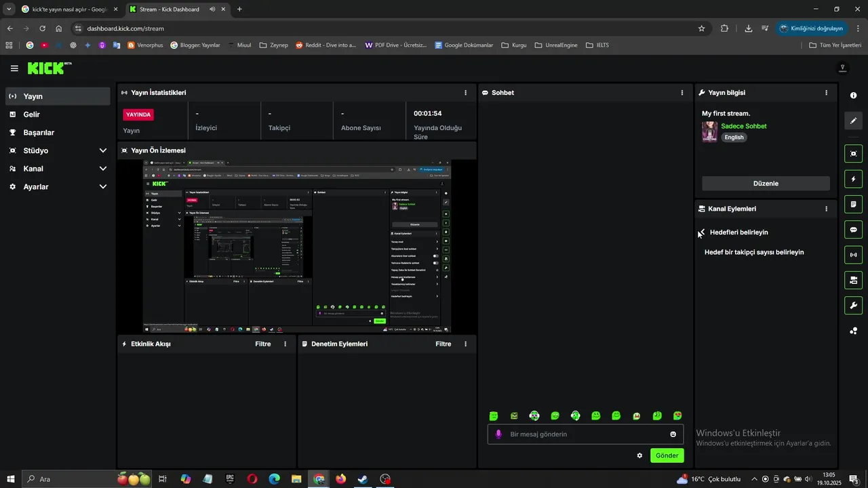Click the info icon in the right rail
This screenshot has height=488, width=868.
854,96
